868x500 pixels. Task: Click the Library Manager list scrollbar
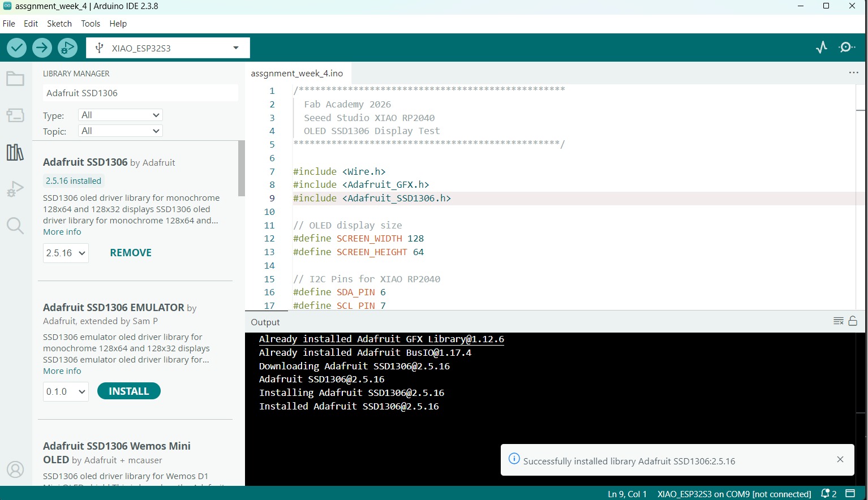pos(242,169)
